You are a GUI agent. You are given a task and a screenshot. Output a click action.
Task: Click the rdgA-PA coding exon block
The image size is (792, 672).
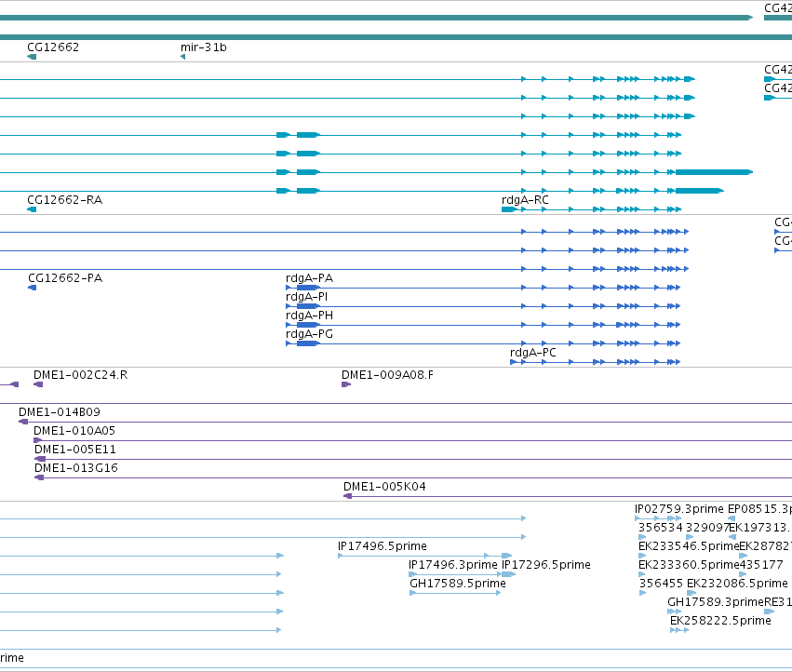(308, 288)
